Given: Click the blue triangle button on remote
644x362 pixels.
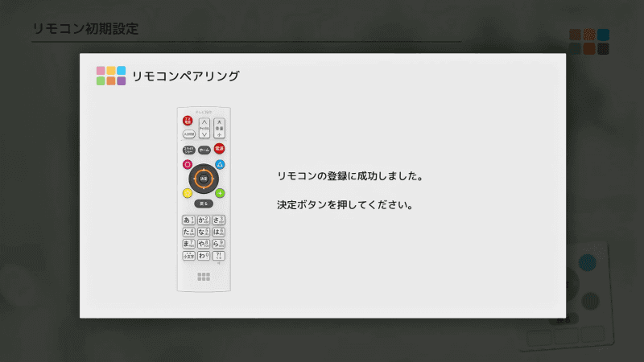Looking at the screenshot, I should coord(220,165).
